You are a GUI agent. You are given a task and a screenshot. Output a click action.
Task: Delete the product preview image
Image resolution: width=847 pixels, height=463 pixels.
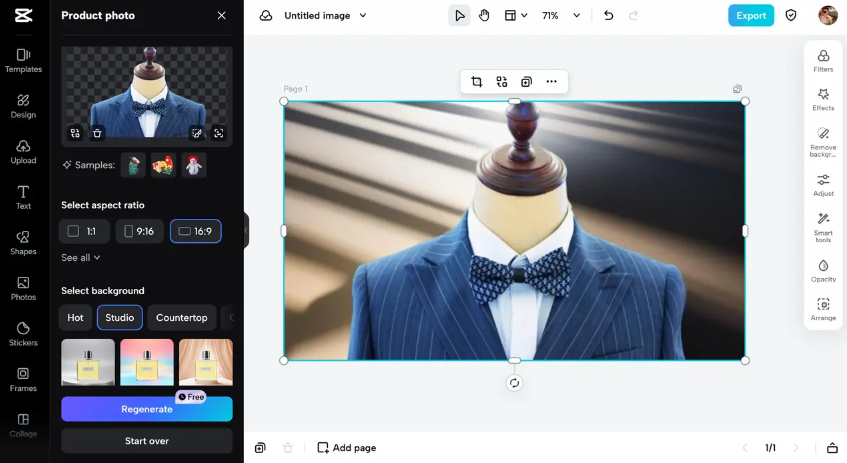click(x=97, y=133)
